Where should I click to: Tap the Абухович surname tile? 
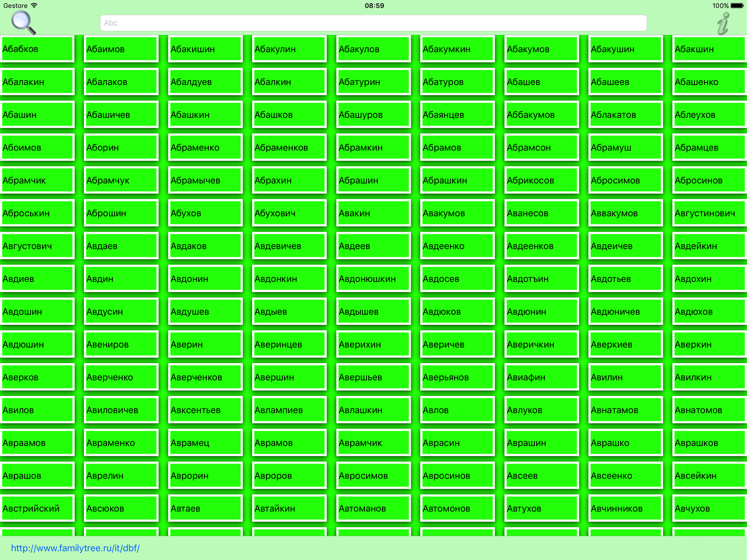pyautogui.click(x=289, y=213)
